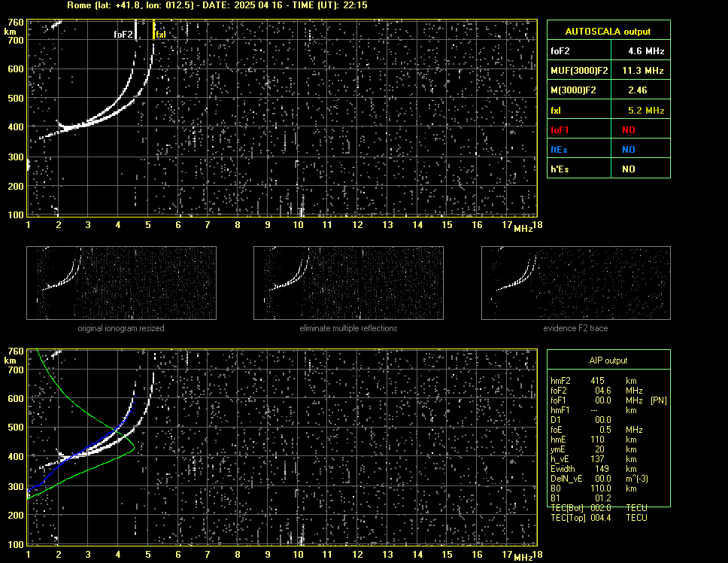Click the white foF2 marker label on top ionogram
Image resolution: width=728 pixels, height=563 pixels.
[x=123, y=35]
